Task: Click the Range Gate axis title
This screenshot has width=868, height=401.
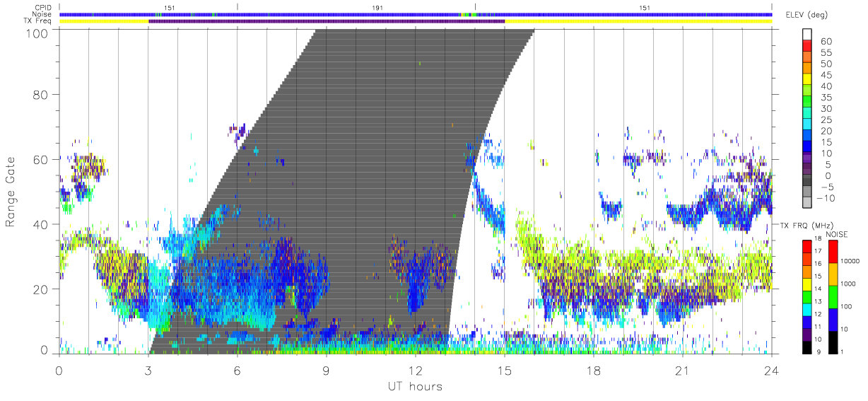Action: point(11,192)
